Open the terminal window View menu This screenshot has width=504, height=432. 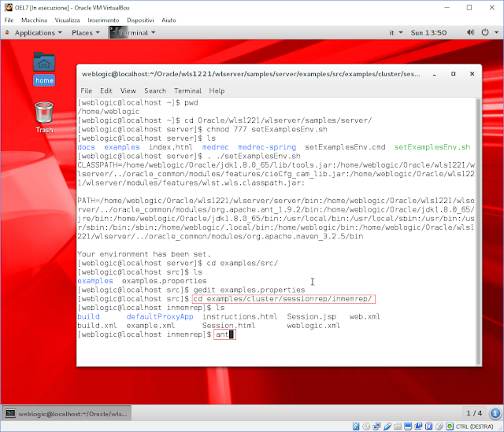coord(128,91)
